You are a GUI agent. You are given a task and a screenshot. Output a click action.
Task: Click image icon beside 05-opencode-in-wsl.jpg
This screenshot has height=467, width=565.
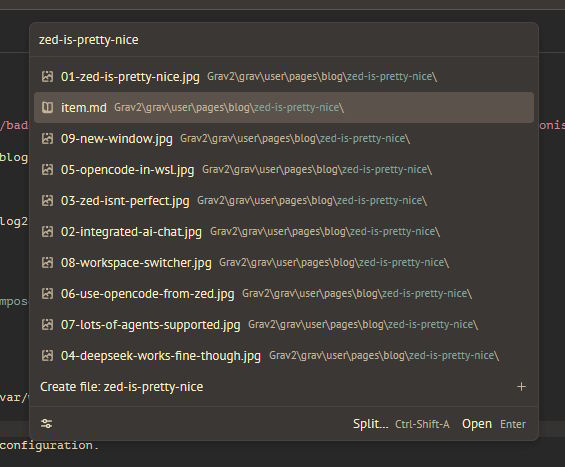[x=47, y=169]
